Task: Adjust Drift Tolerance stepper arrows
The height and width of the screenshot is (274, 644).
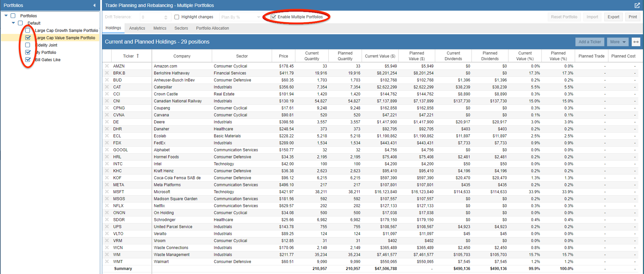Action: pyautogui.click(x=166, y=17)
